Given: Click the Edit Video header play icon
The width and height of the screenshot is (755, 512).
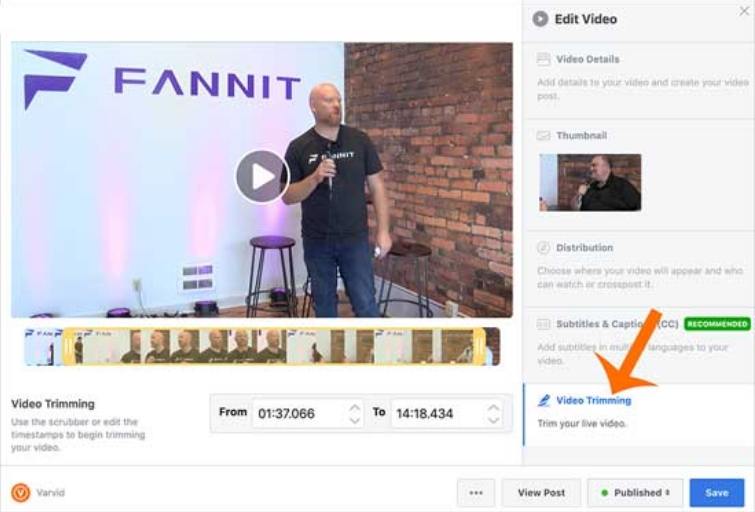Looking at the screenshot, I should click(540, 19).
